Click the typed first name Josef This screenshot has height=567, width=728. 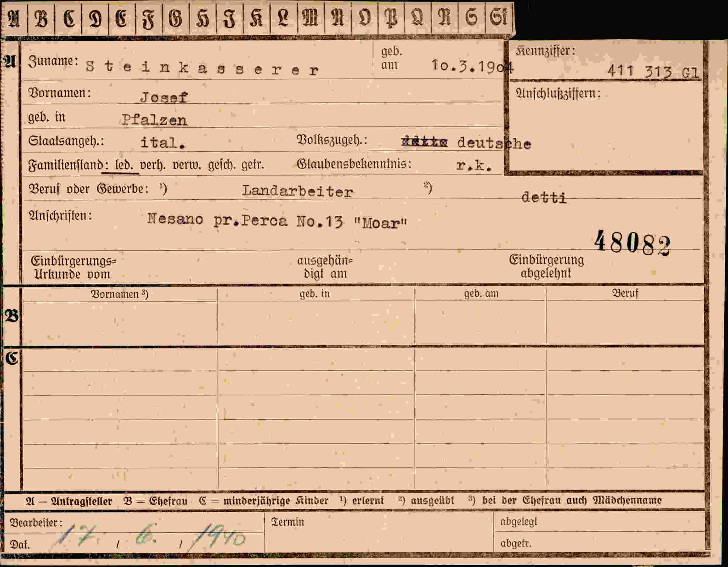tap(164, 97)
